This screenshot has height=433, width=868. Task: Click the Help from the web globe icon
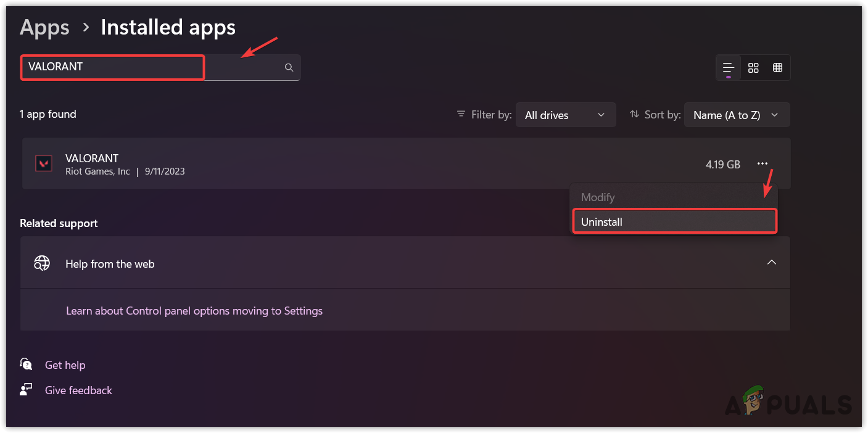pyautogui.click(x=42, y=263)
